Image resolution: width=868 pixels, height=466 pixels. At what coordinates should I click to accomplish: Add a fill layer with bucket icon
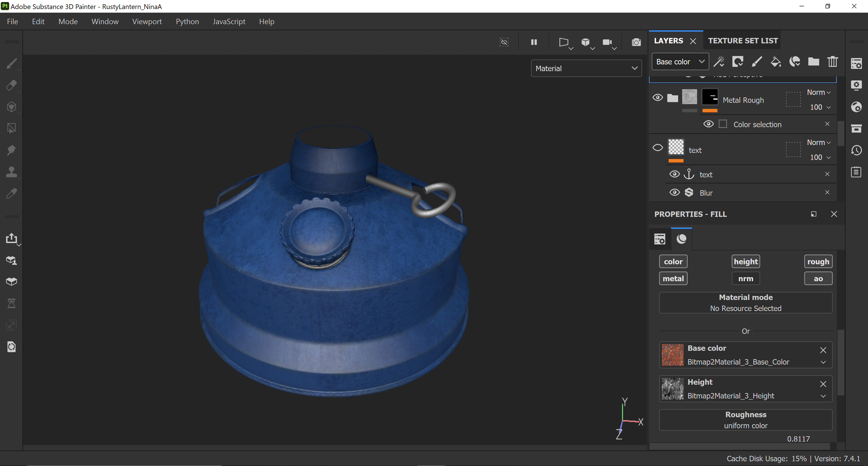click(x=776, y=62)
